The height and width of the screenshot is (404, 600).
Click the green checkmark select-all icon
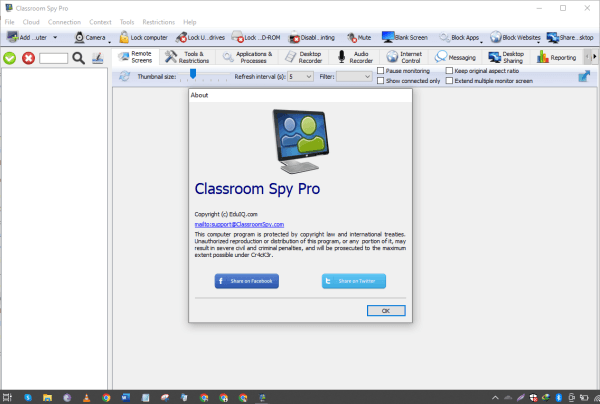tap(10, 58)
